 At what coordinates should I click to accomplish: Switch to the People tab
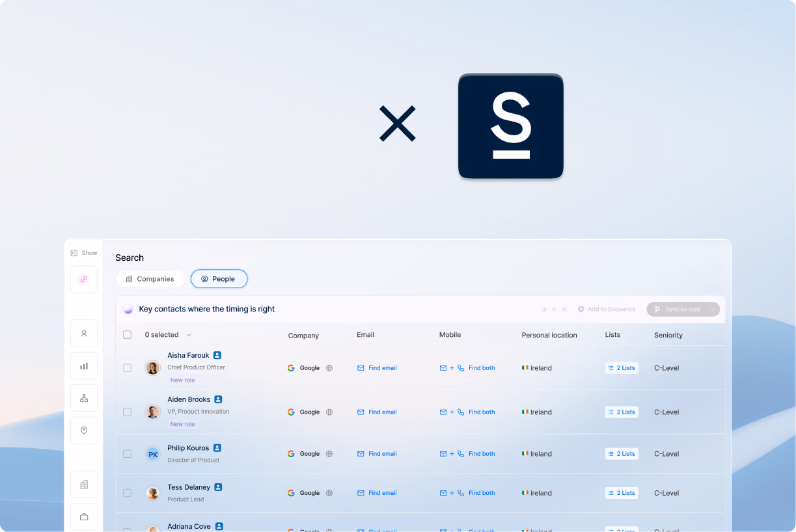219,279
